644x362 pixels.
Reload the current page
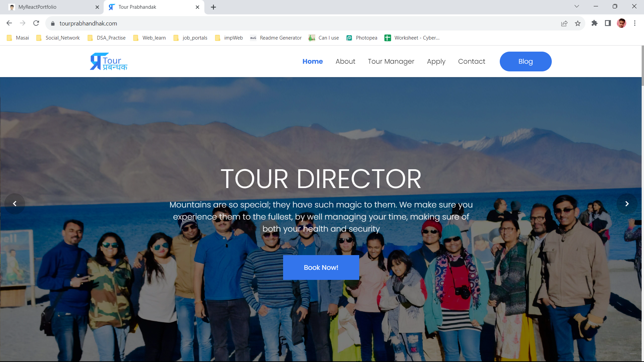pos(36,23)
